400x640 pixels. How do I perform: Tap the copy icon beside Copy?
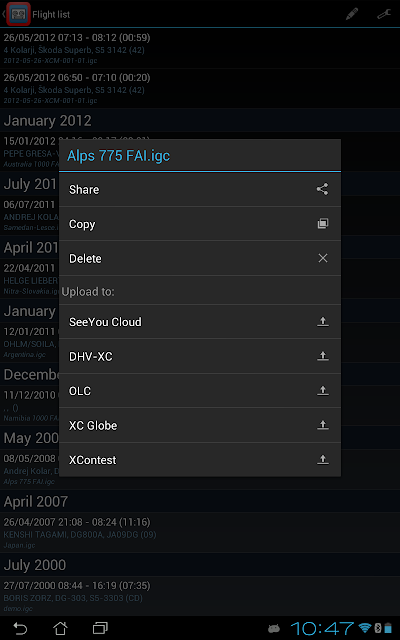(x=322, y=224)
